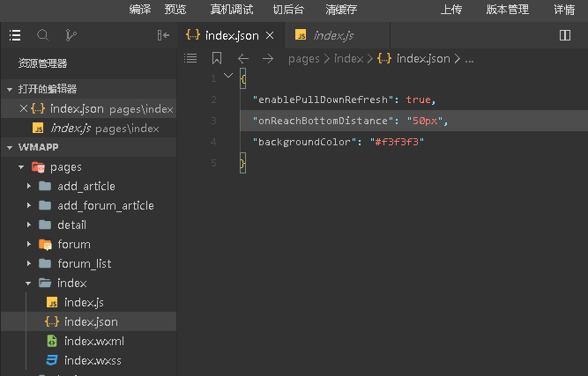Split the editor with the layout icon
The height and width of the screenshot is (376, 588).
[565, 35]
